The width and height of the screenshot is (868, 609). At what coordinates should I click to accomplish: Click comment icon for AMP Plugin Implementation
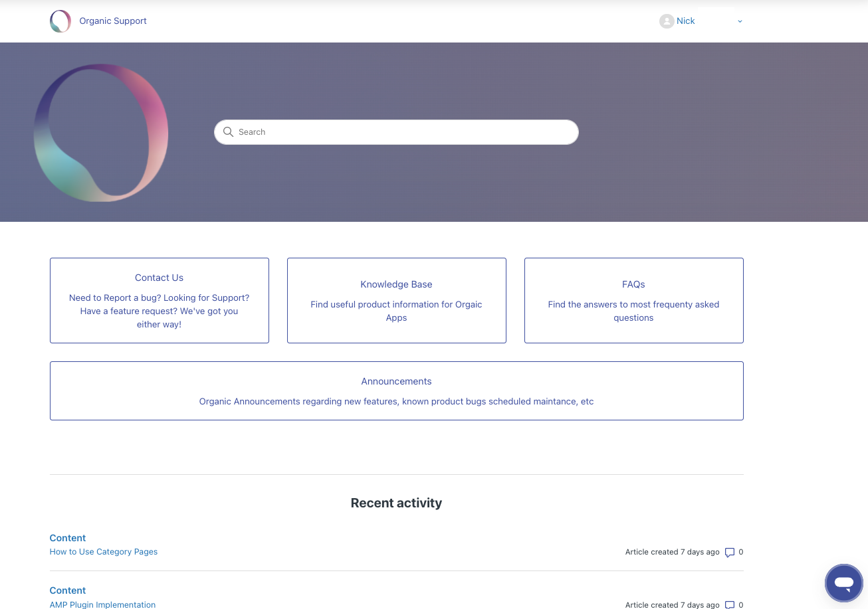730,605
